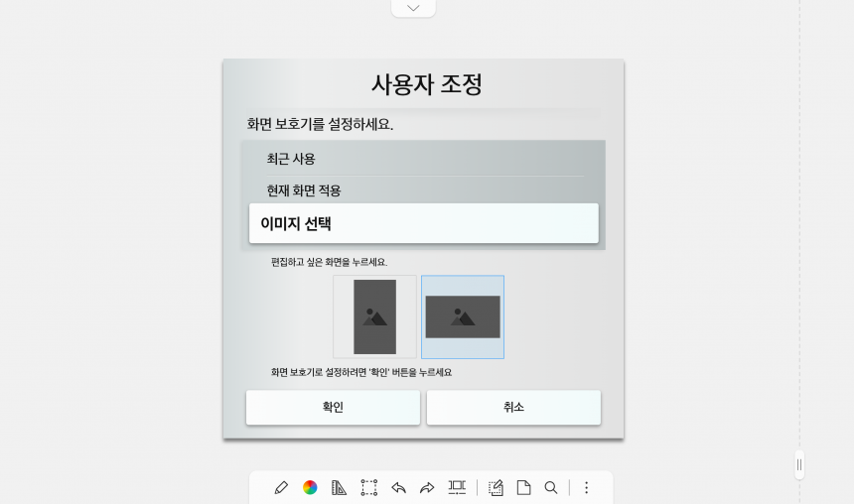Click the blank page icon
854x504 pixels.
click(524, 487)
